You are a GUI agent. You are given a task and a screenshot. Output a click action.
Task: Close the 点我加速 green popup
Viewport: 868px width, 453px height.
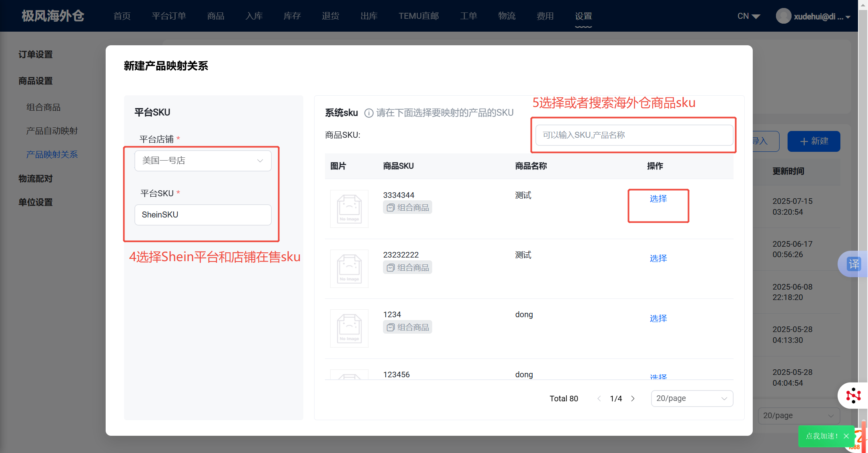(846, 436)
